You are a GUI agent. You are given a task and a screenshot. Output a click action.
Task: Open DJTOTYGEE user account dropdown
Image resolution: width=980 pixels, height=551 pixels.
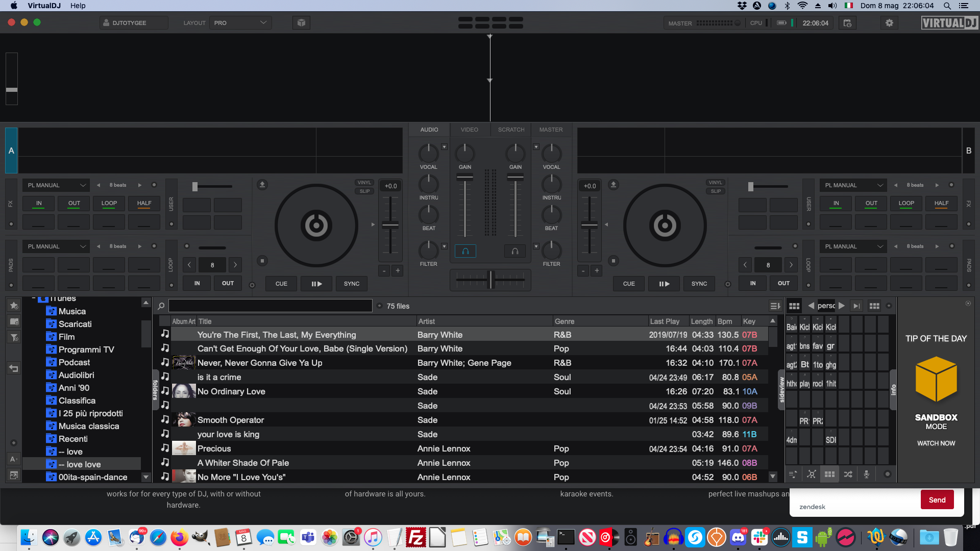coord(134,23)
